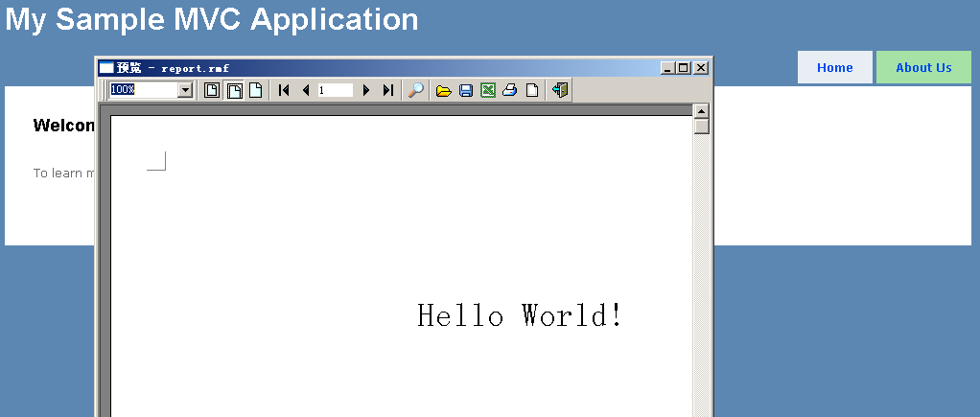The height and width of the screenshot is (417, 980).
Task: Select the first page layout view icon
Action: point(212,90)
